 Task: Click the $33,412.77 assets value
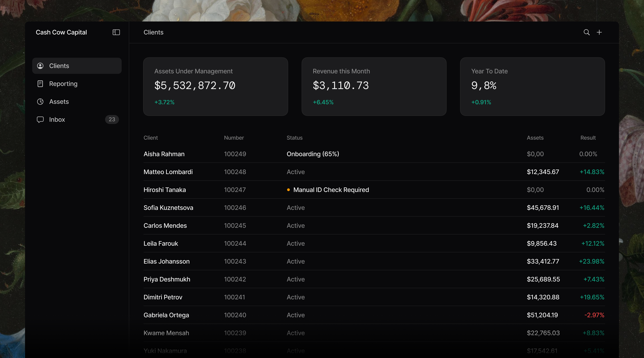pyautogui.click(x=543, y=261)
